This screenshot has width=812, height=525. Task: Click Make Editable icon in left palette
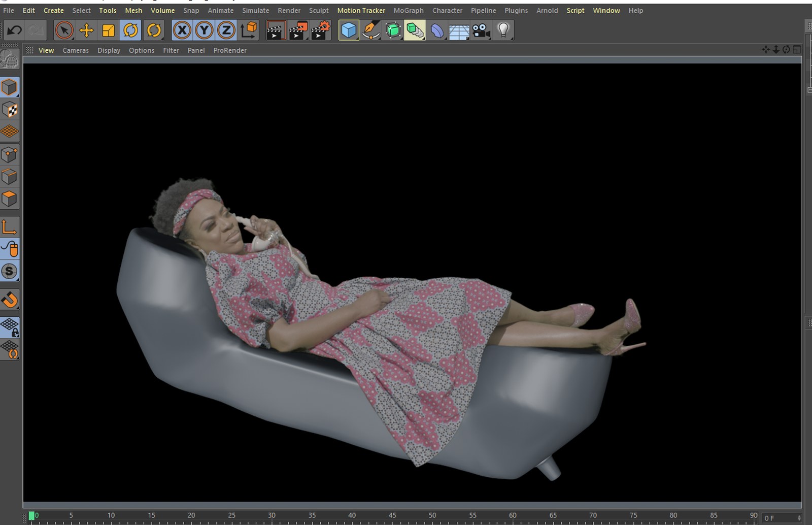tap(10, 60)
